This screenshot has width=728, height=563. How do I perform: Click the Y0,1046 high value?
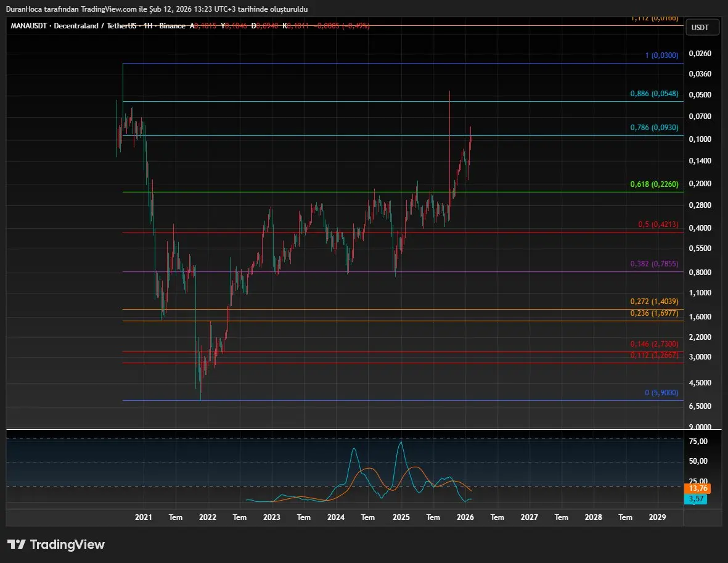pos(234,25)
